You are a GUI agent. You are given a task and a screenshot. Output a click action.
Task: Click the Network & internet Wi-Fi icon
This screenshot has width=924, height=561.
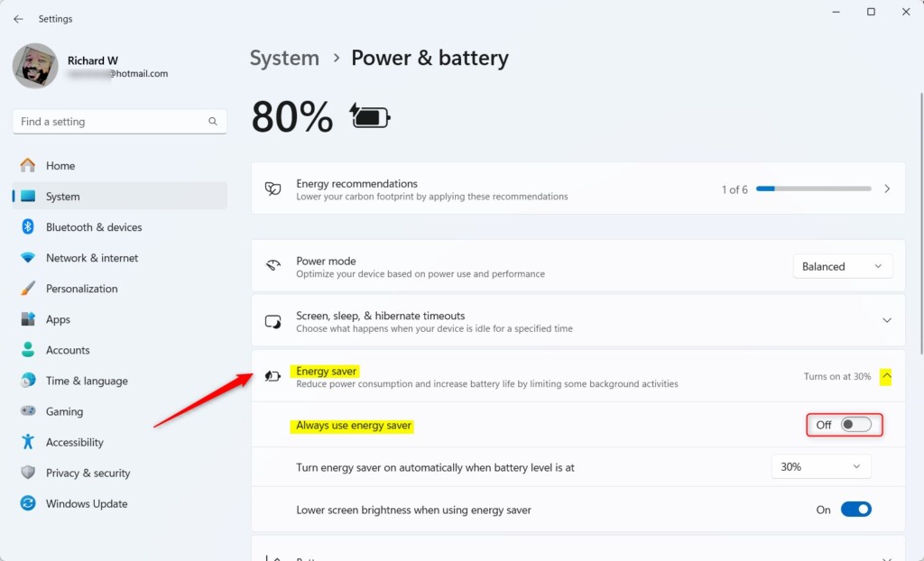[28, 258]
